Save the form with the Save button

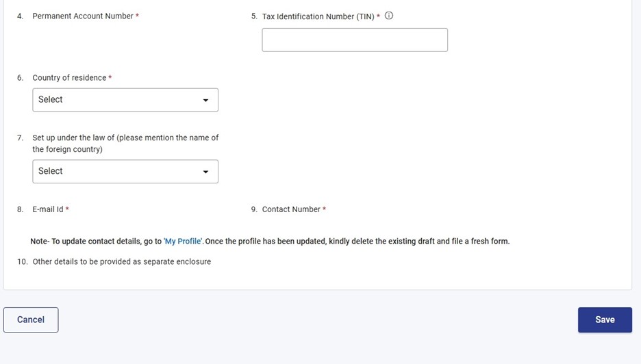(605, 320)
